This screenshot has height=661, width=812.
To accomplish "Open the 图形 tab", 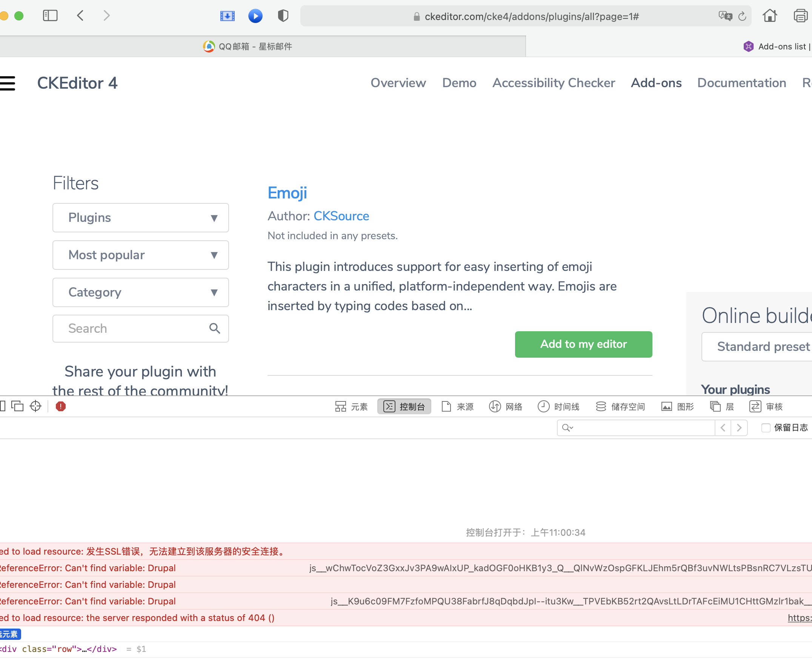I will (x=678, y=407).
